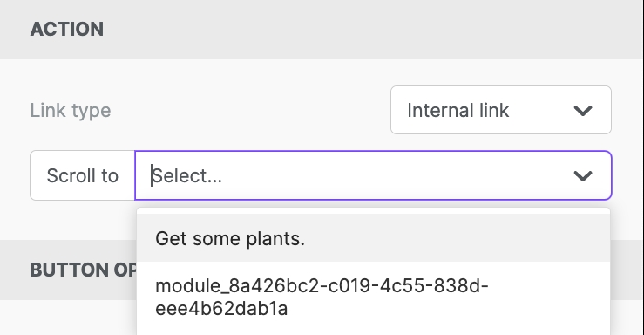Click the ACTION section header
Viewport: 644px width, 335px height.
point(67,29)
